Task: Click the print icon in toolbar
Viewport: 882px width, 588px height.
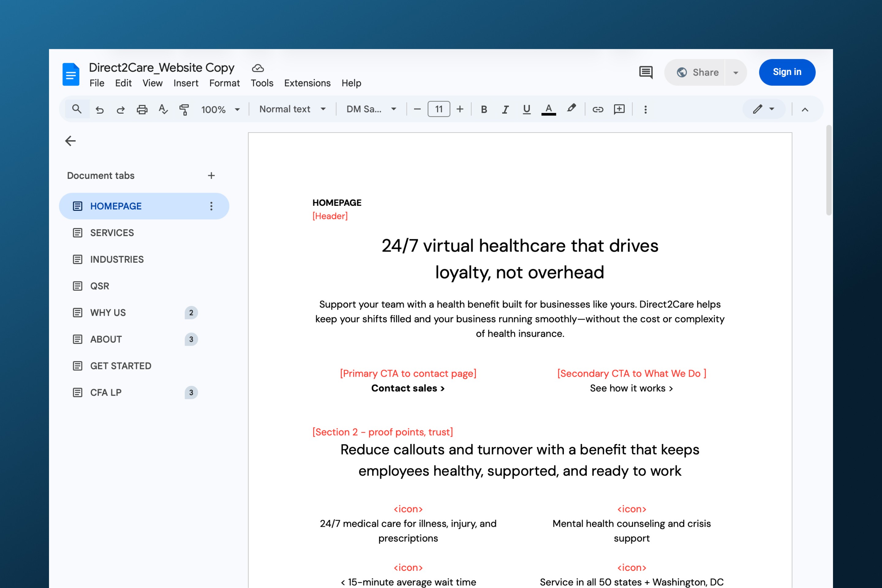Action: pos(142,110)
